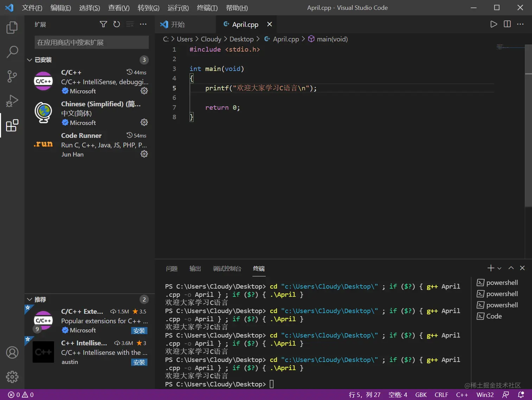Open the Source Control view

tap(12, 76)
